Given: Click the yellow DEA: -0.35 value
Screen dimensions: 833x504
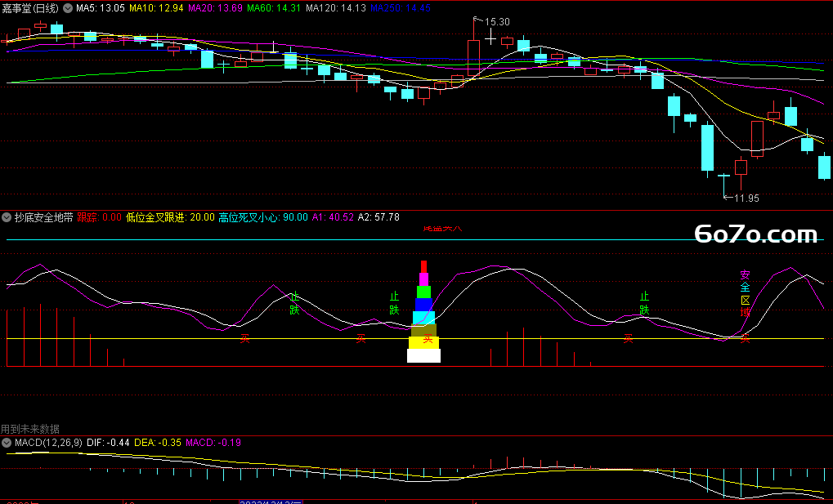Looking at the screenshot, I should [x=158, y=443].
